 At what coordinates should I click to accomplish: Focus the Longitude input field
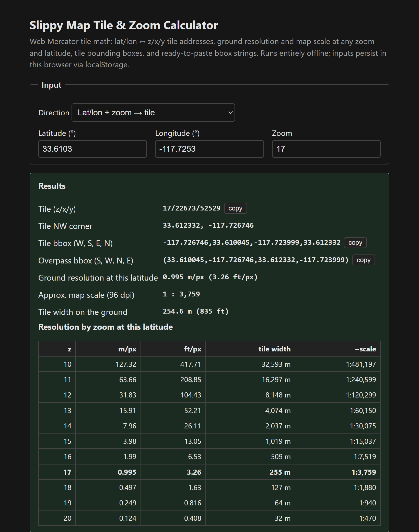pos(209,149)
